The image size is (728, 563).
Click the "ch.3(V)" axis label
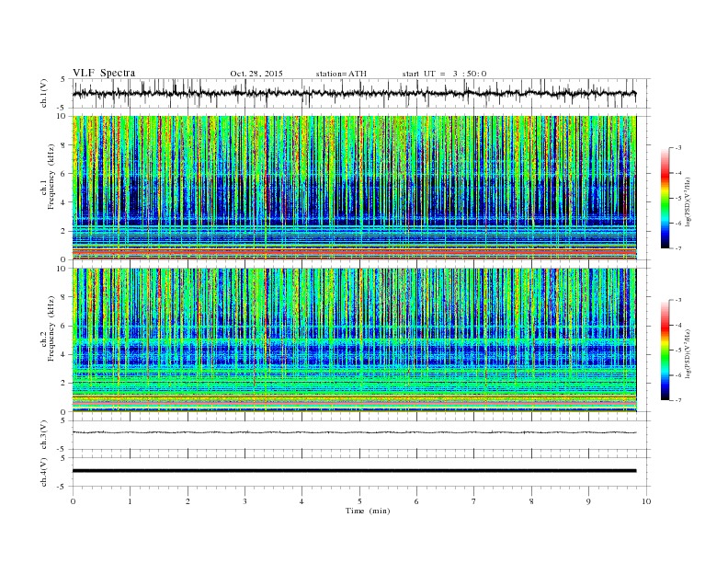coord(43,435)
